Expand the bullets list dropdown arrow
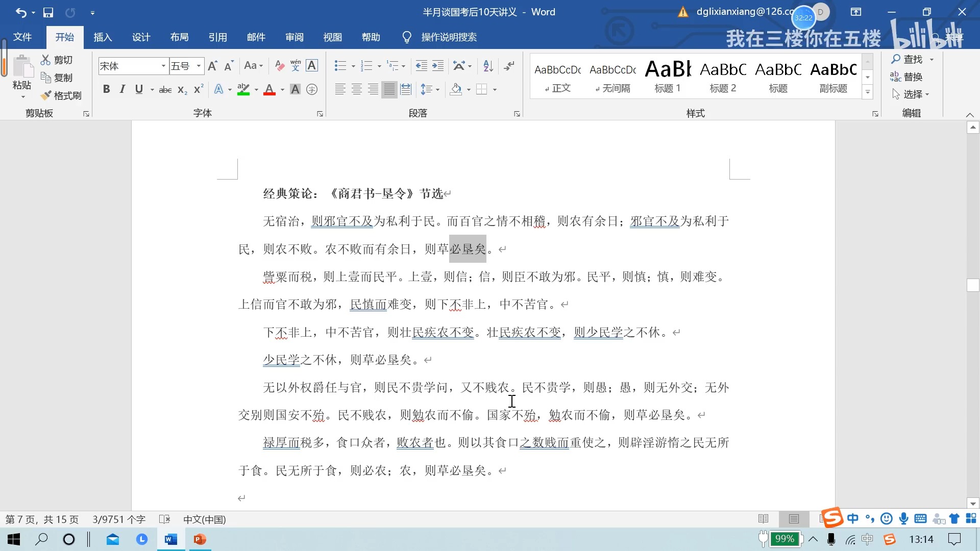980x551 pixels. pyautogui.click(x=353, y=66)
